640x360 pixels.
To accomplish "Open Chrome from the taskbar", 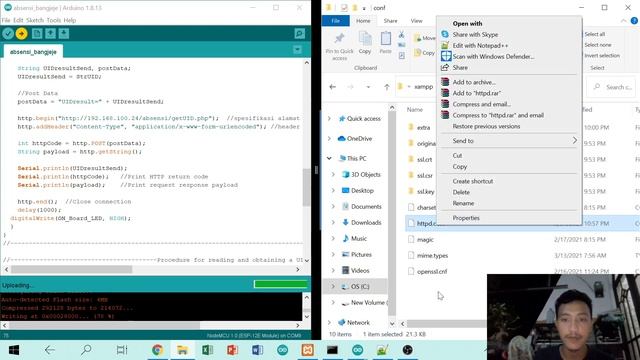I will [158, 350].
